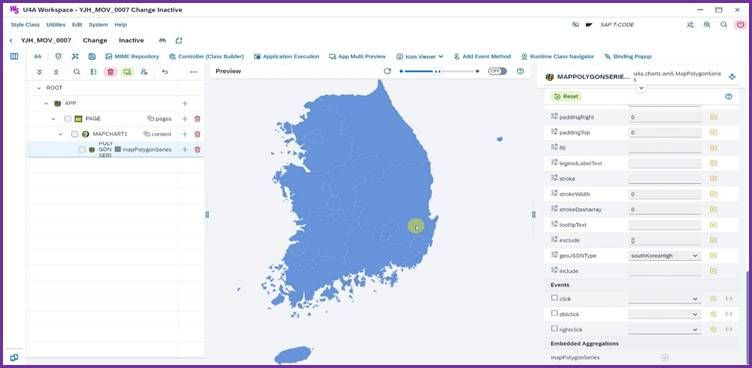Screen dimensions: 752x368
Task: Expand all tree nodes icon
Action: tap(39, 71)
